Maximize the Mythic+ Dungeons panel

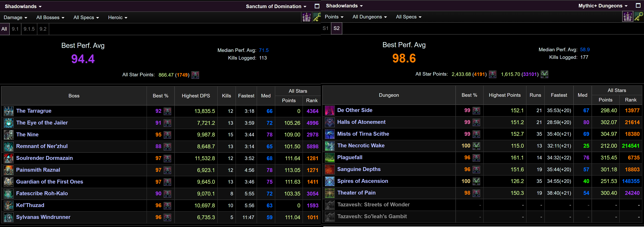point(638,6)
